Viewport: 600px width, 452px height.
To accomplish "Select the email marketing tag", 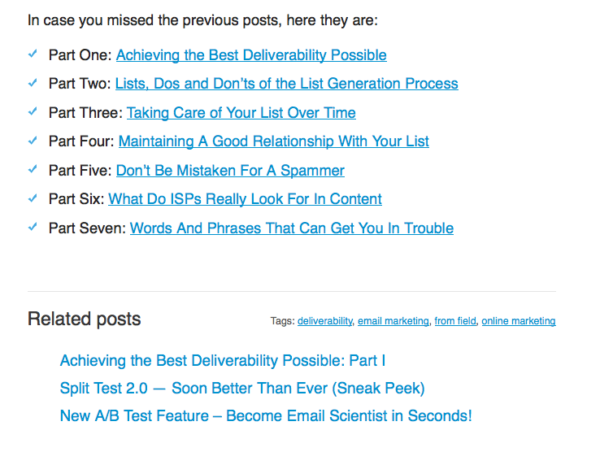I will tap(393, 321).
